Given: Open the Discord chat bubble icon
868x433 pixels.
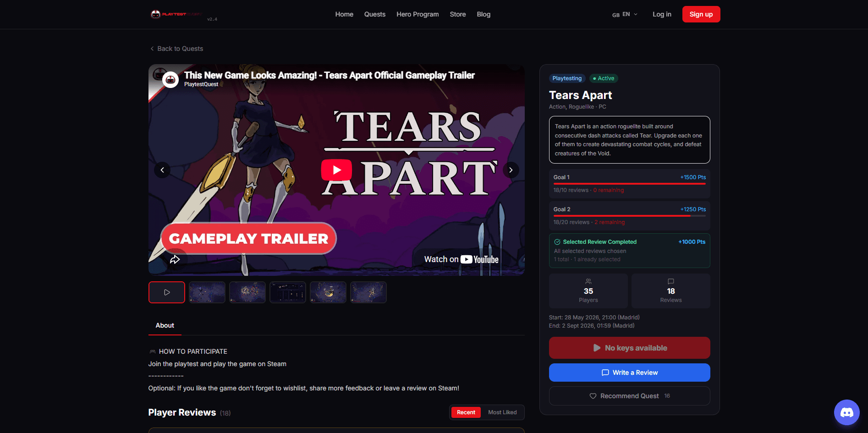Looking at the screenshot, I should click(847, 412).
